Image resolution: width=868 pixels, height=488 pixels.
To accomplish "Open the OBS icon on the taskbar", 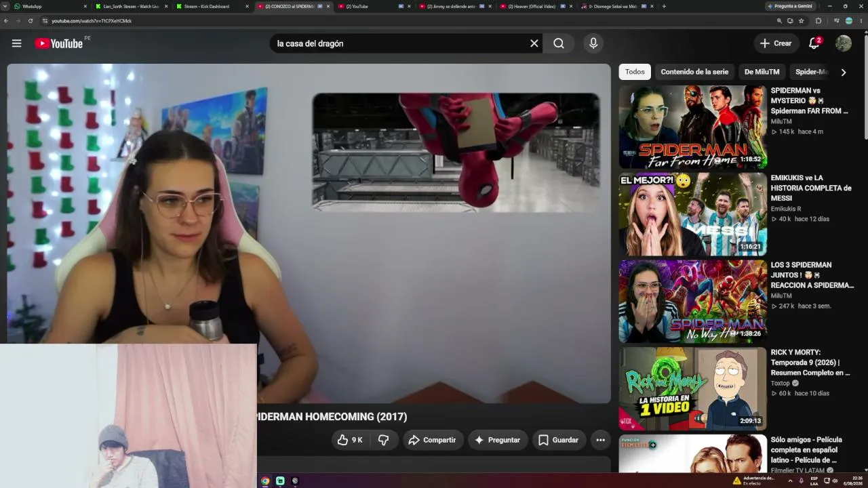I will click(295, 481).
